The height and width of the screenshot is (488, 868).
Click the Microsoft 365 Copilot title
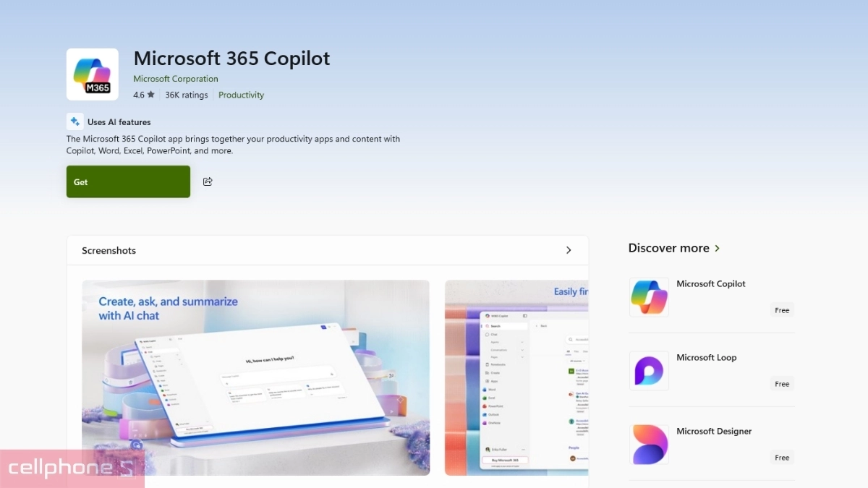tap(232, 59)
